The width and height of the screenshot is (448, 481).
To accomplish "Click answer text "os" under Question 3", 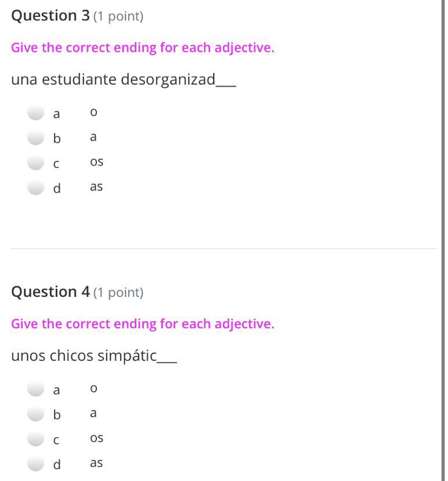I will (96, 162).
